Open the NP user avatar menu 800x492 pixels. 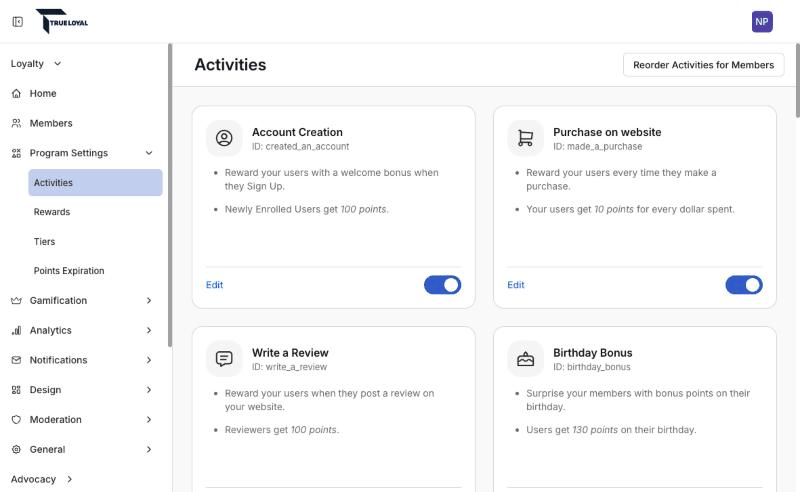[762, 21]
